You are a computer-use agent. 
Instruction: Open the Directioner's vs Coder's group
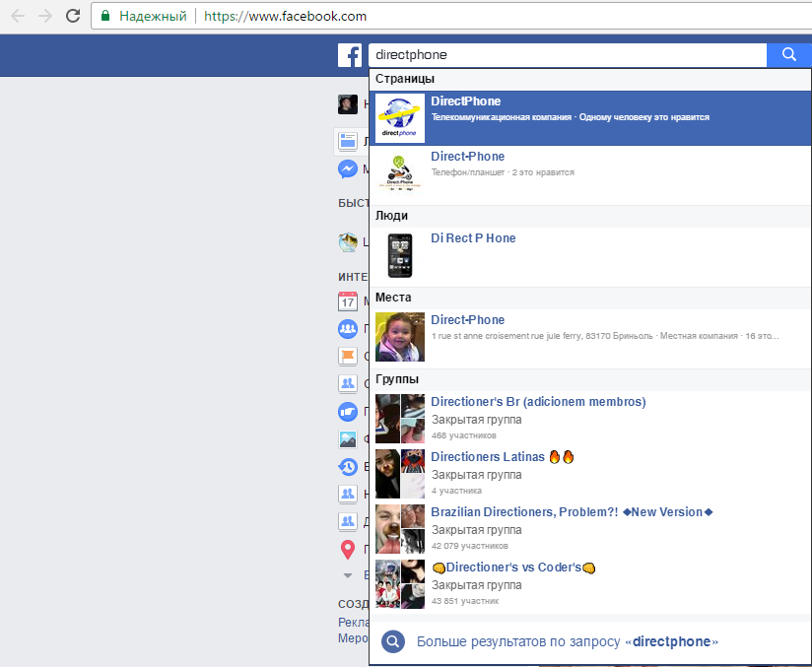(x=590, y=584)
